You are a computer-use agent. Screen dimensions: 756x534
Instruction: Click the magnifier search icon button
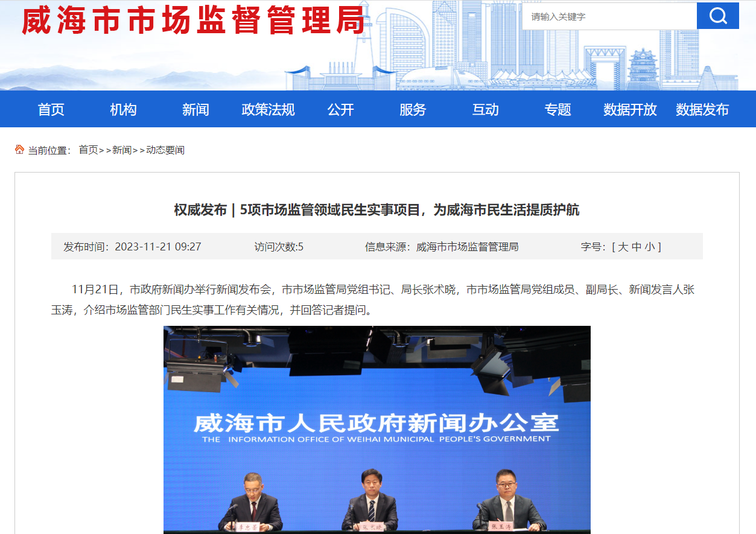(717, 16)
